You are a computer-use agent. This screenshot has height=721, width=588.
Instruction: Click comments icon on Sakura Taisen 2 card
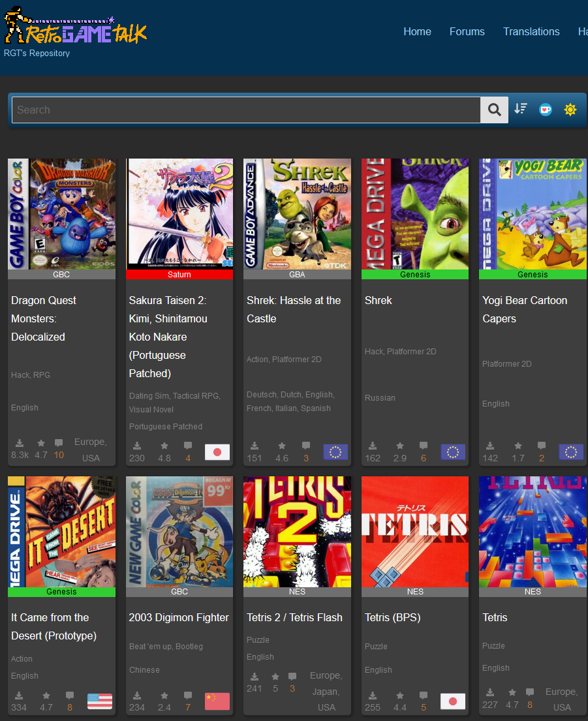click(188, 446)
